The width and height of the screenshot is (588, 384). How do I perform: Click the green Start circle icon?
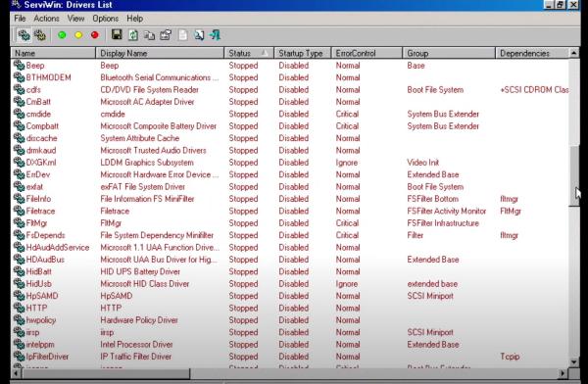(x=63, y=35)
